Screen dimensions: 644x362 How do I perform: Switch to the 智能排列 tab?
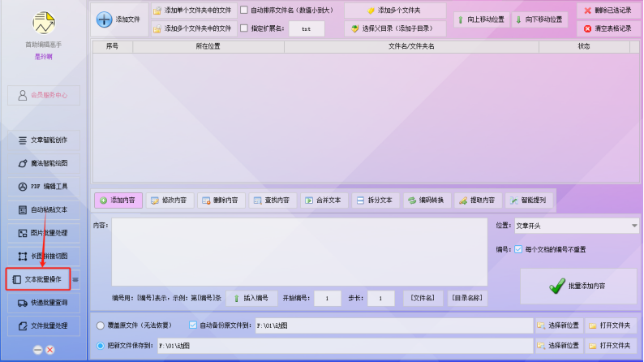tap(530, 200)
